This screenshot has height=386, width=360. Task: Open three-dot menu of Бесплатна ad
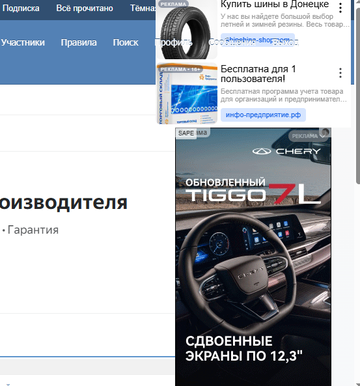[x=340, y=73]
